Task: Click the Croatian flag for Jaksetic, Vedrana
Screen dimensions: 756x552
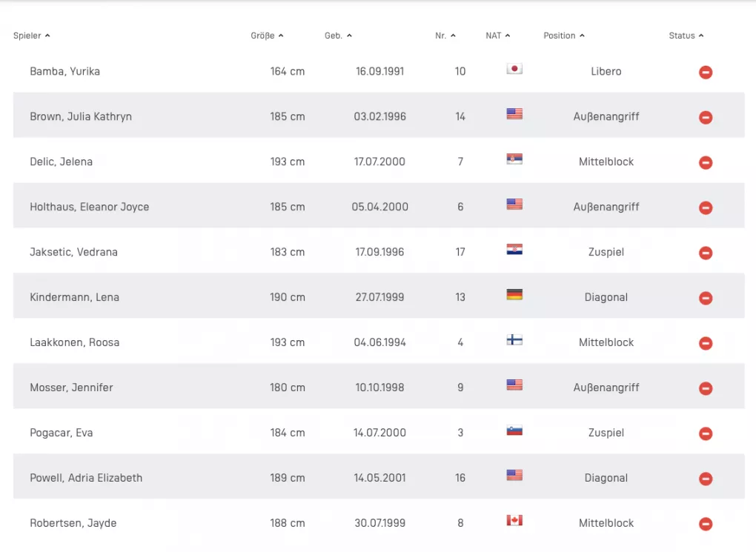Action: pos(514,250)
